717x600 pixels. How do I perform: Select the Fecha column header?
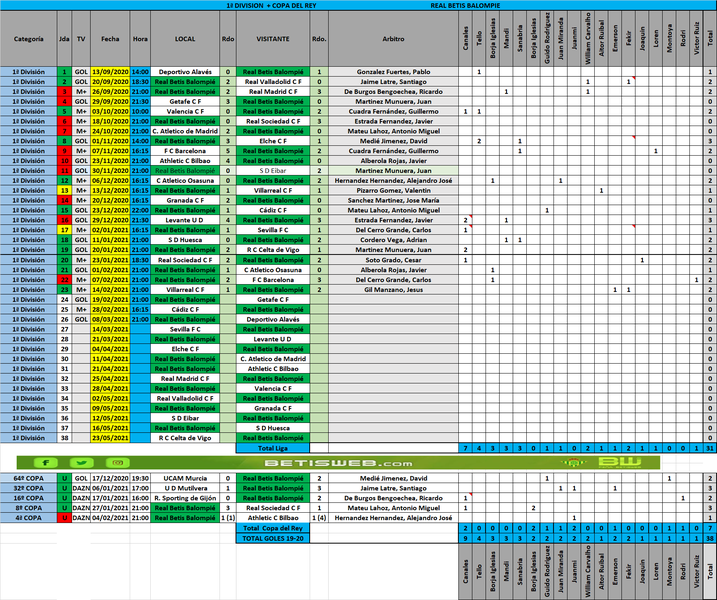[110, 39]
